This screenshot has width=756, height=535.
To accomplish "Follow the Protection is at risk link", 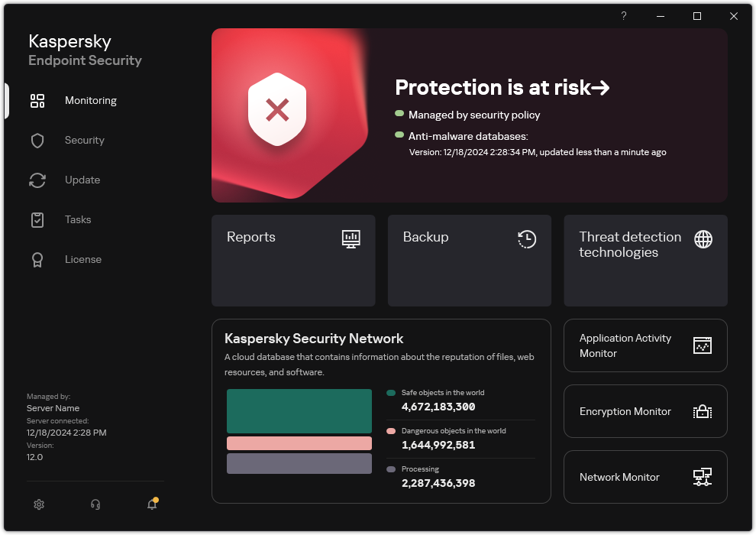I will point(502,87).
